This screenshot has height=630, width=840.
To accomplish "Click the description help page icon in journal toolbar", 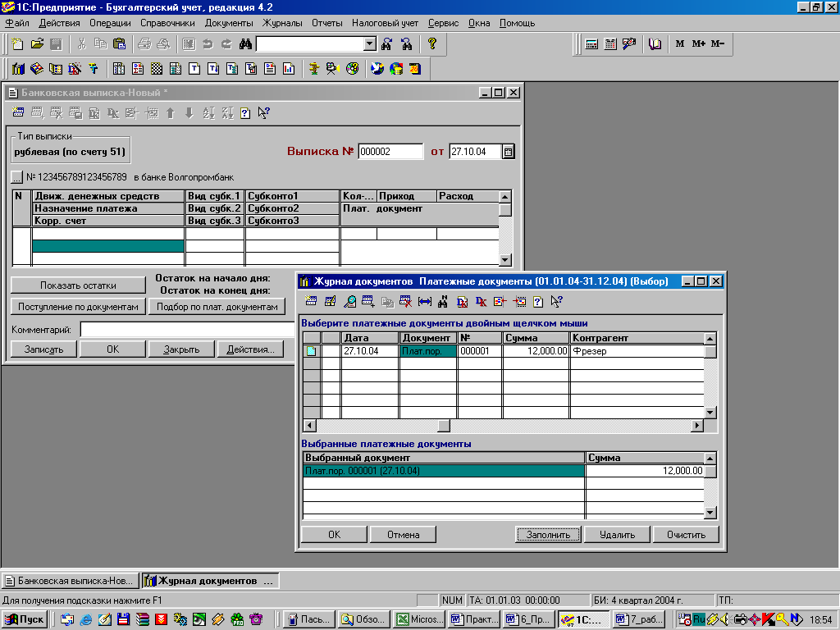I will click(538, 302).
